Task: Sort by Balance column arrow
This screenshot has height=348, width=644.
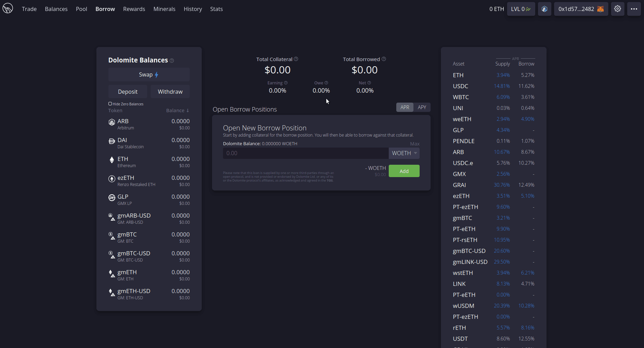Action: pyautogui.click(x=188, y=111)
